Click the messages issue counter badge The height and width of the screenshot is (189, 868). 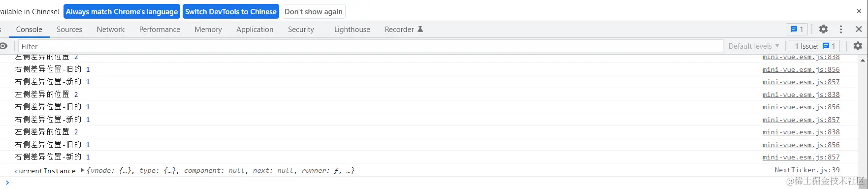[x=797, y=29]
